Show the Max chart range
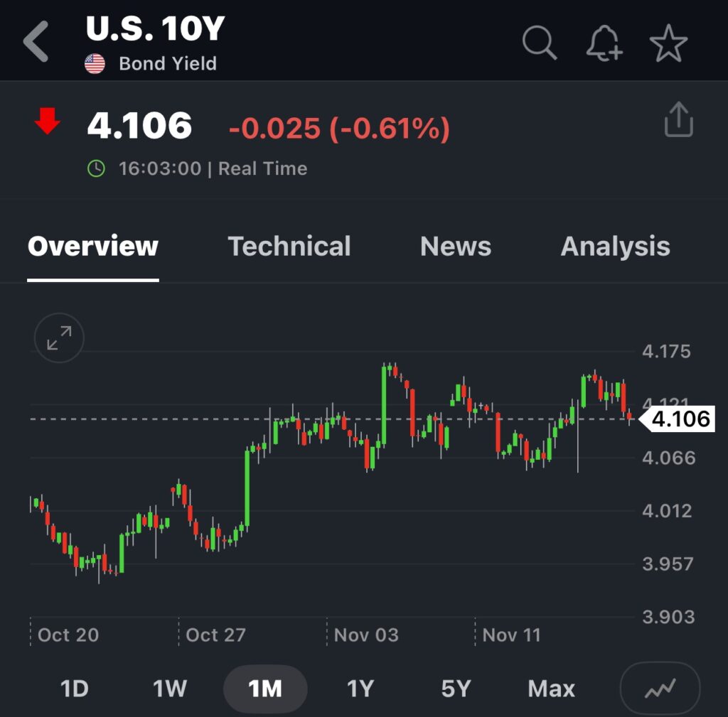The width and height of the screenshot is (728, 717). 551,689
